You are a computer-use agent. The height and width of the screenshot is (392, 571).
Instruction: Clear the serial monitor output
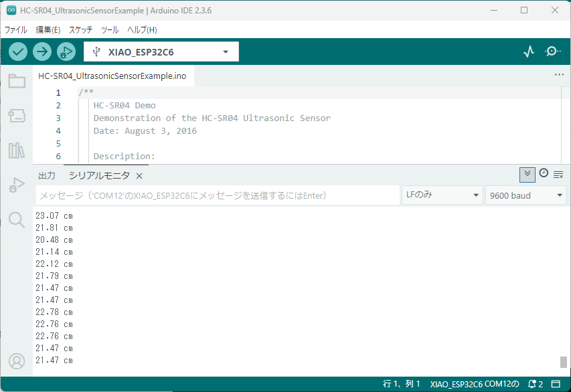[x=558, y=175]
